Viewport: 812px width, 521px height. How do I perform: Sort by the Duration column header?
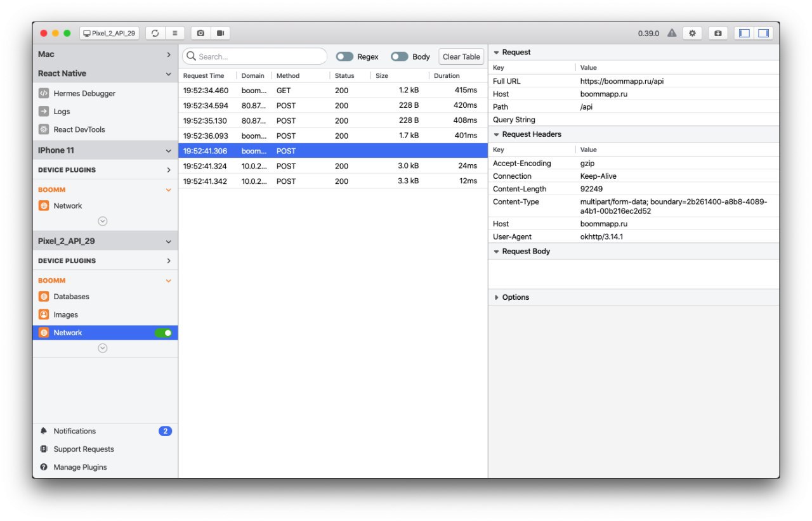[x=447, y=75]
